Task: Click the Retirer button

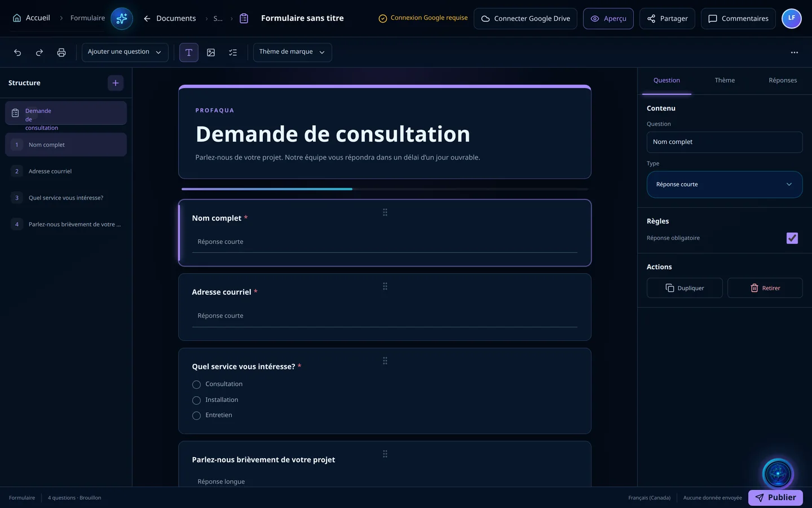Action: tap(765, 288)
